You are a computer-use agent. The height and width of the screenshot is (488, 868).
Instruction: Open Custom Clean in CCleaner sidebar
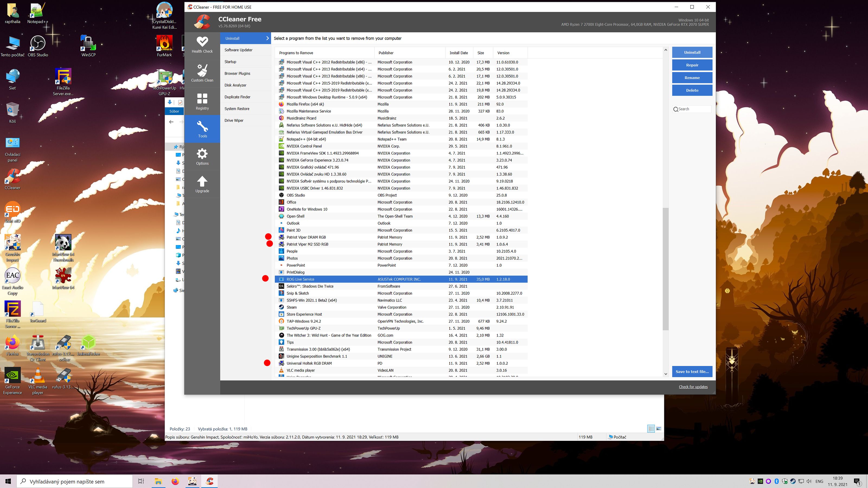(202, 73)
